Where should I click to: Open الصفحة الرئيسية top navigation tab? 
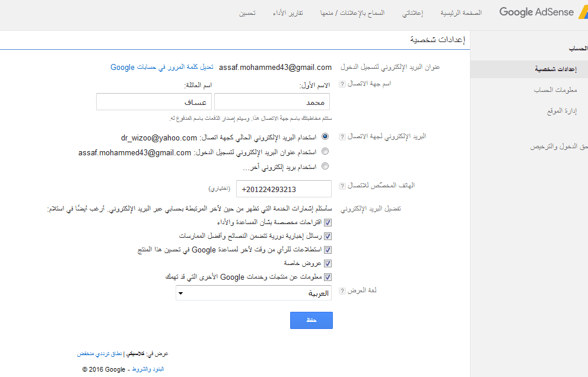(461, 12)
